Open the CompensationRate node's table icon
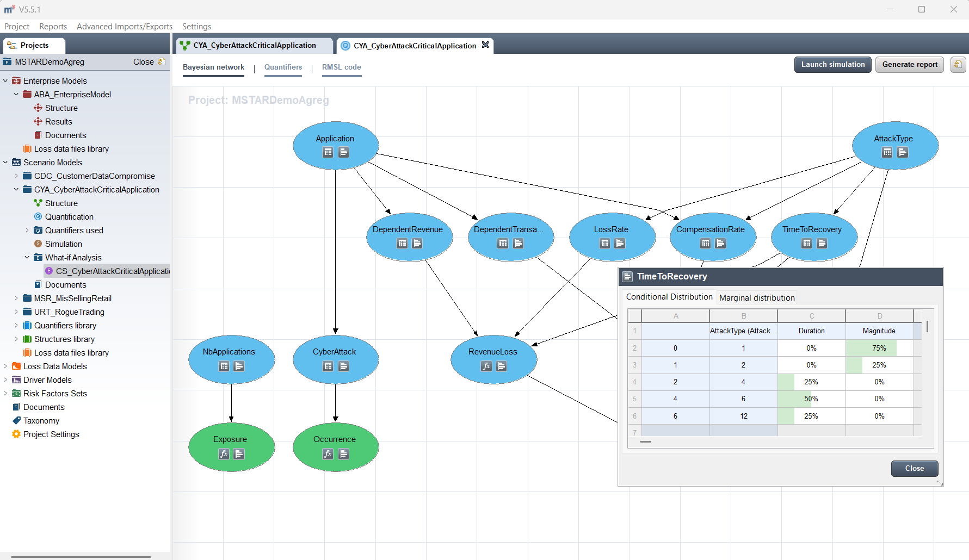The image size is (969, 560). pyautogui.click(x=706, y=243)
